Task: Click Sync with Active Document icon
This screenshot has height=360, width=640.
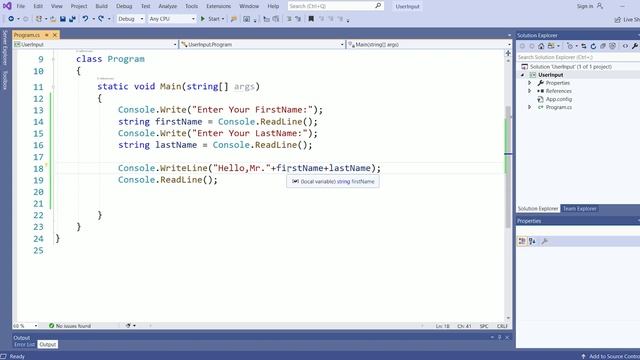Action: [x=584, y=46]
